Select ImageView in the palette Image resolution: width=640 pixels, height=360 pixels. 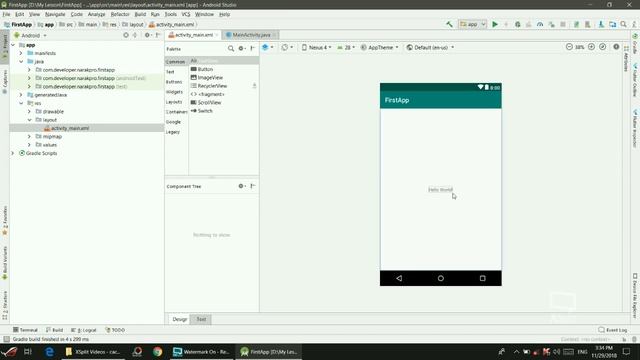click(x=207, y=78)
